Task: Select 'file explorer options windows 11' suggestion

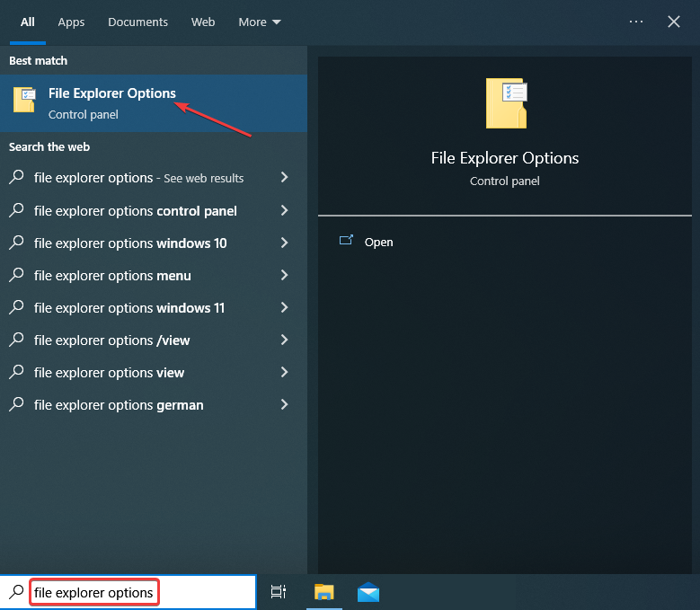Action: click(128, 308)
